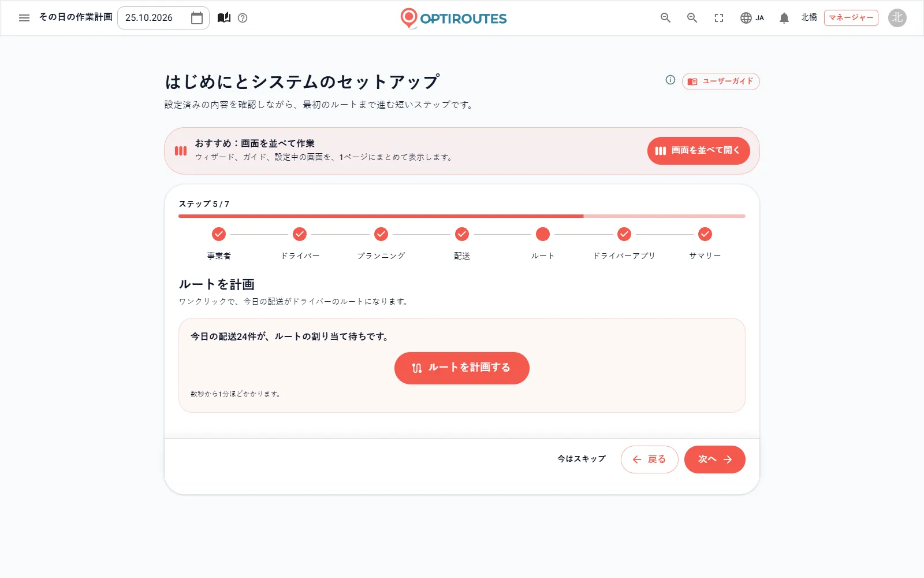Click the zoom-in magnifier icon
The image size is (924, 578).
(692, 18)
